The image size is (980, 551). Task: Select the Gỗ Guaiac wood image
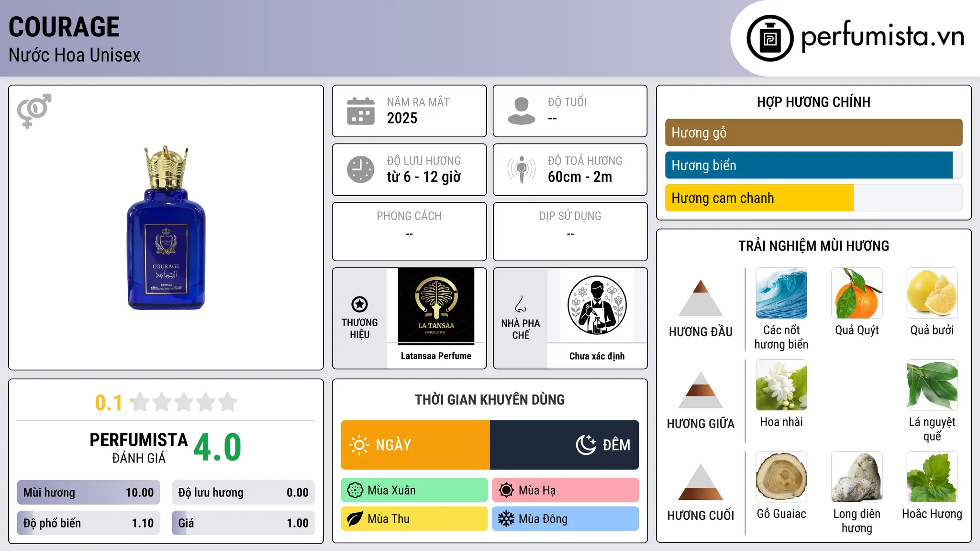(x=781, y=477)
